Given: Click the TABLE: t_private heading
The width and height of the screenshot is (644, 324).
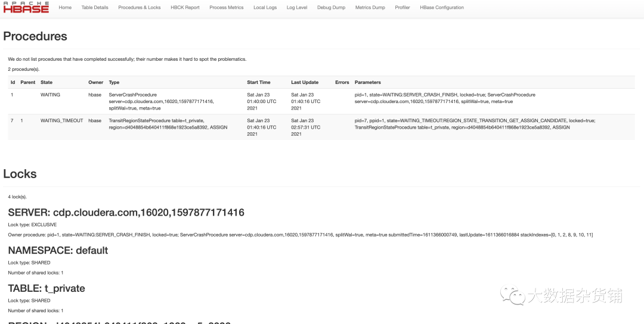Looking at the screenshot, I should click(x=47, y=288).
